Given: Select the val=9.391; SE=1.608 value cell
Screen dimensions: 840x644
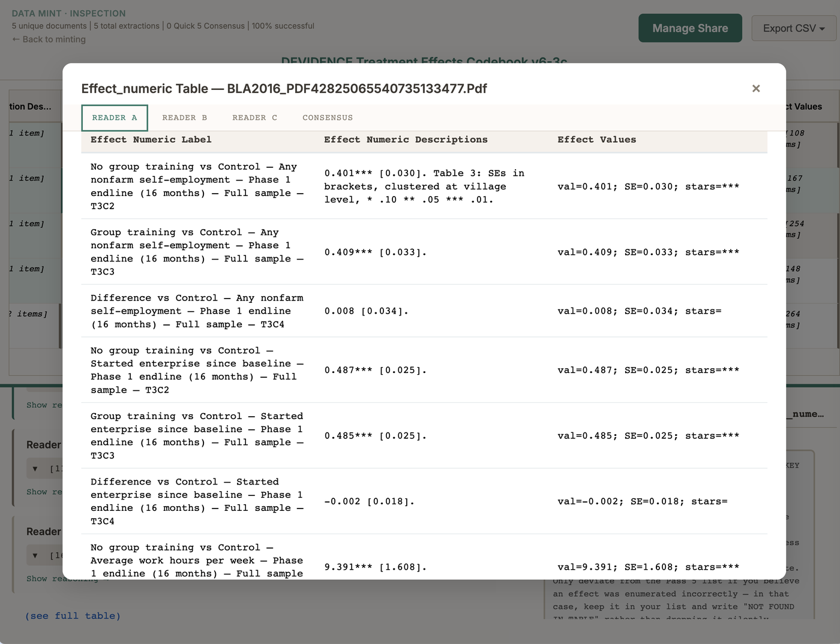Looking at the screenshot, I should point(648,567).
